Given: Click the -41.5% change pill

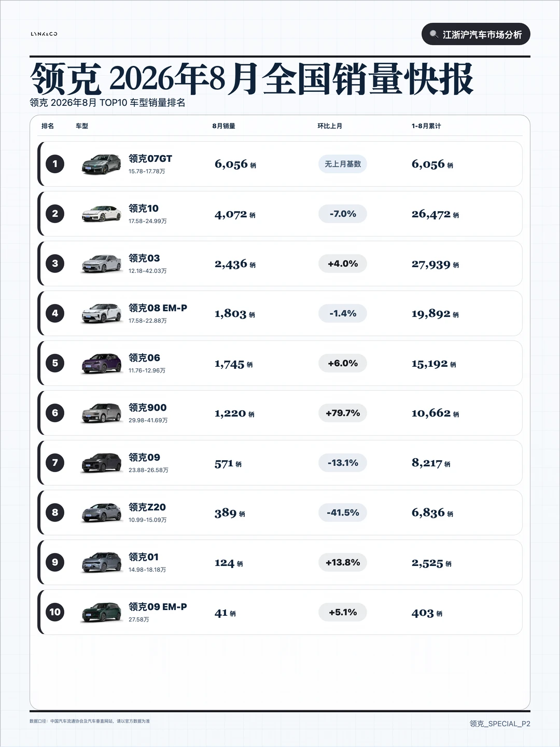Looking at the screenshot, I should coord(343,513).
